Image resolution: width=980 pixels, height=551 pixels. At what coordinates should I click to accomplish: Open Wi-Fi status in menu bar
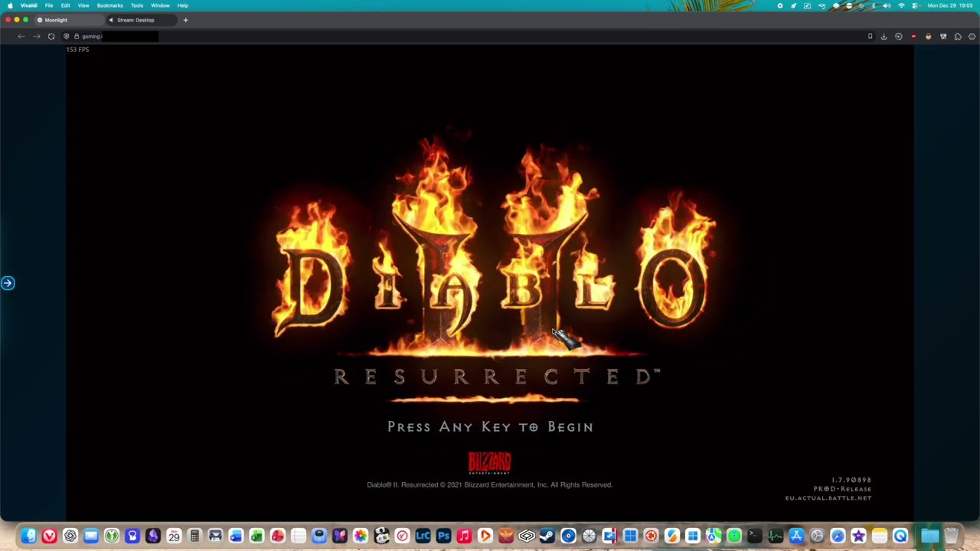[x=901, y=5]
